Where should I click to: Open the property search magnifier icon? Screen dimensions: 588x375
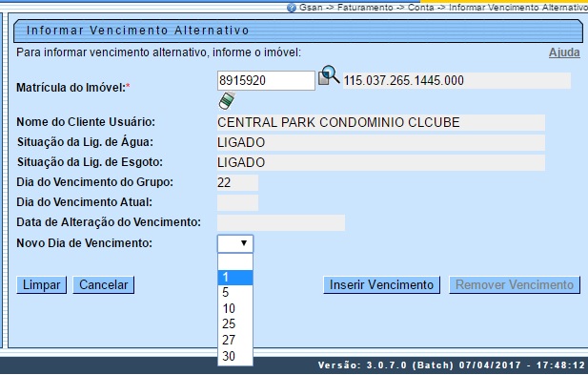(x=329, y=75)
